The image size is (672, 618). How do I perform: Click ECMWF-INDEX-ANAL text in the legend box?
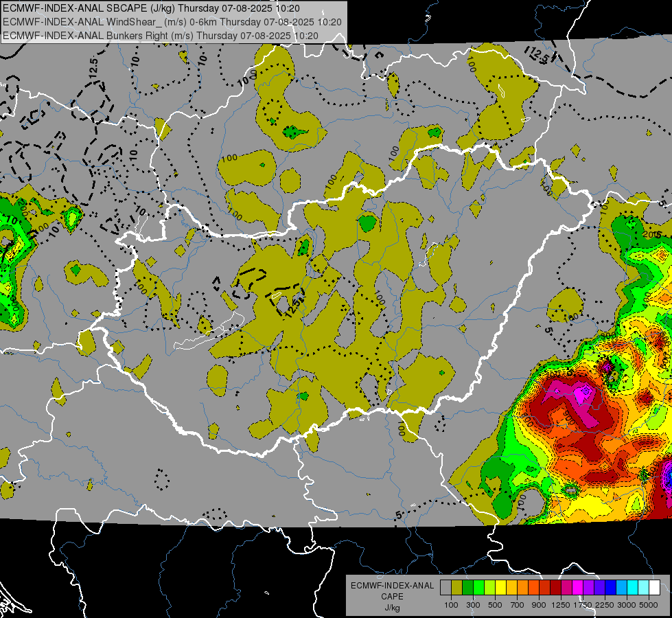click(x=393, y=586)
